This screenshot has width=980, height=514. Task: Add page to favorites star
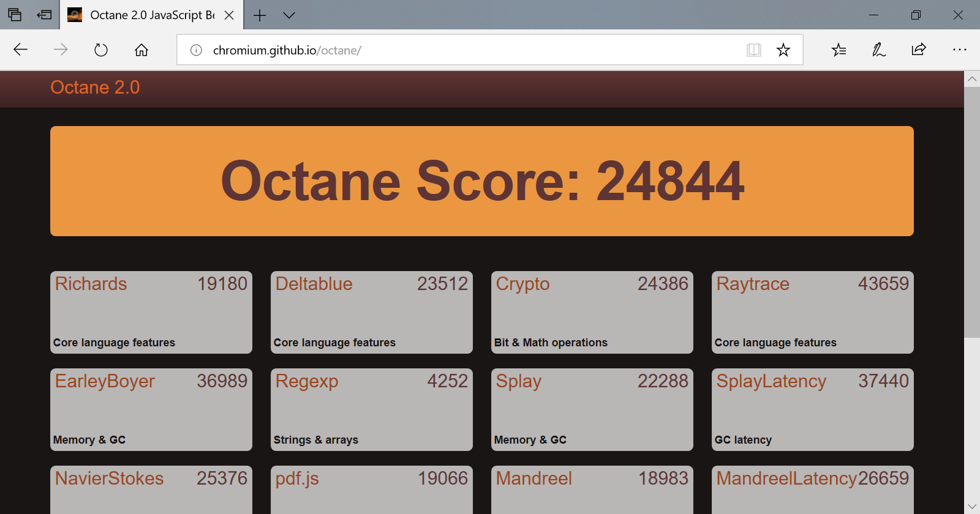783,50
